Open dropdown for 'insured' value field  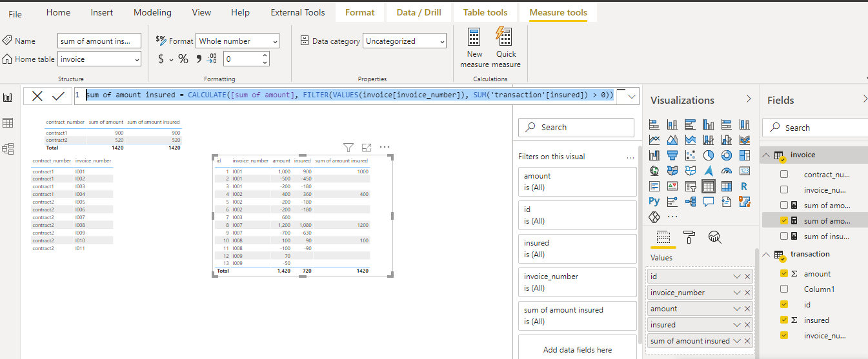click(737, 325)
